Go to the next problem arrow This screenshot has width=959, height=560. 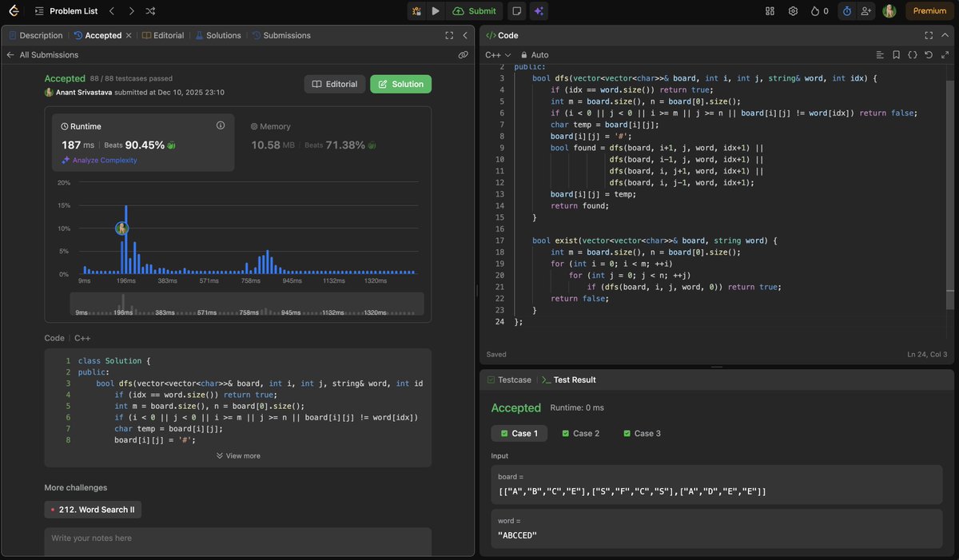tap(131, 11)
